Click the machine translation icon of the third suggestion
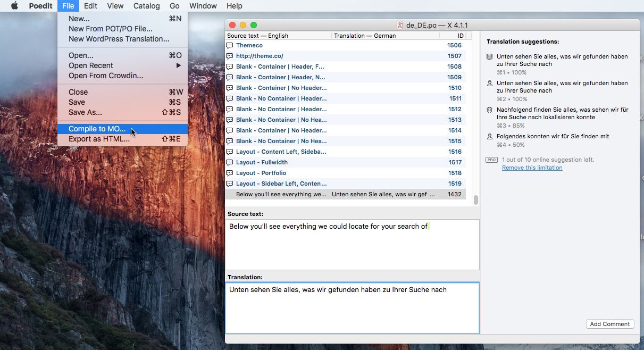 coord(489,110)
